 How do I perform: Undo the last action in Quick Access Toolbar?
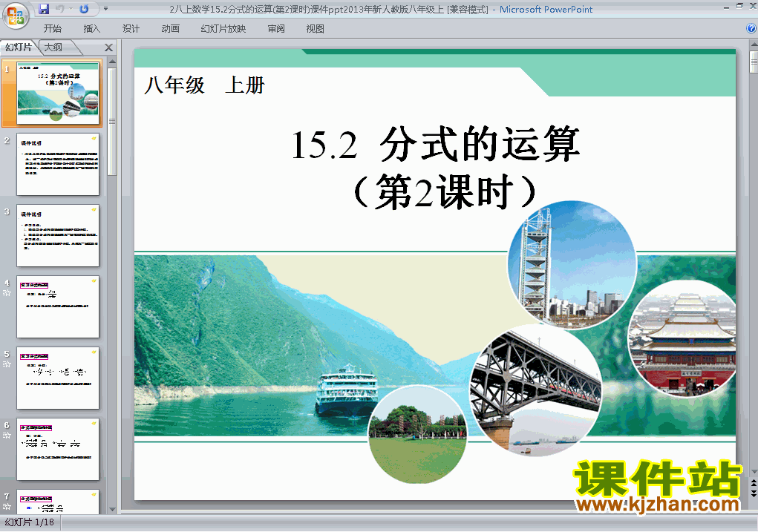(59, 9)
